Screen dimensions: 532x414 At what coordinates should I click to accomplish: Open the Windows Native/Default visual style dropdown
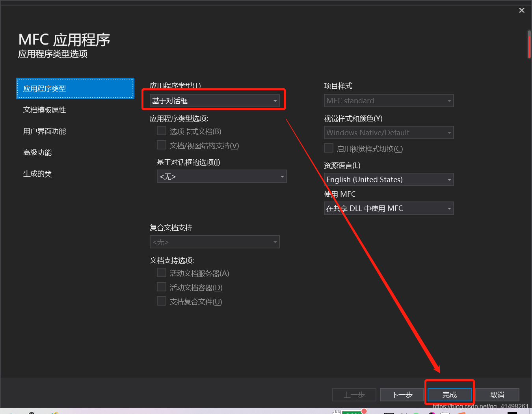pos(389,132)
